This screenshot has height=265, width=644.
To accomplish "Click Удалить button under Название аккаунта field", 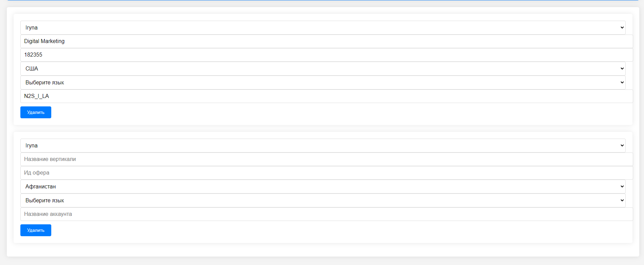I will click(36, 230).
